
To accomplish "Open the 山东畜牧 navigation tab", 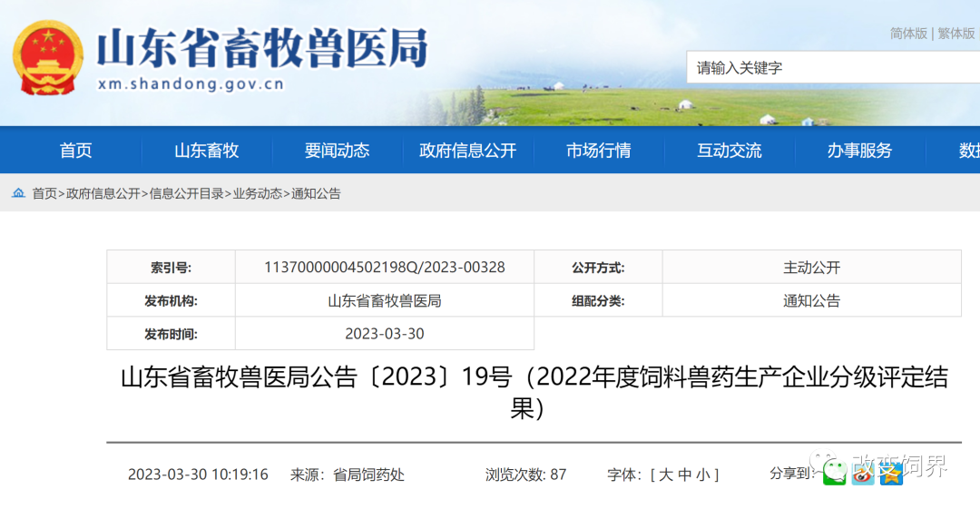I will 207,151.
